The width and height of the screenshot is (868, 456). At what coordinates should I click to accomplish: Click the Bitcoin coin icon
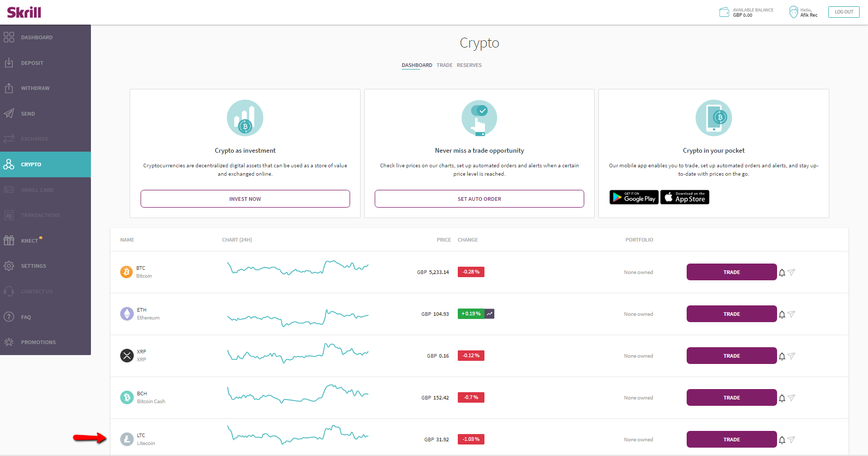tap(126, 272)
